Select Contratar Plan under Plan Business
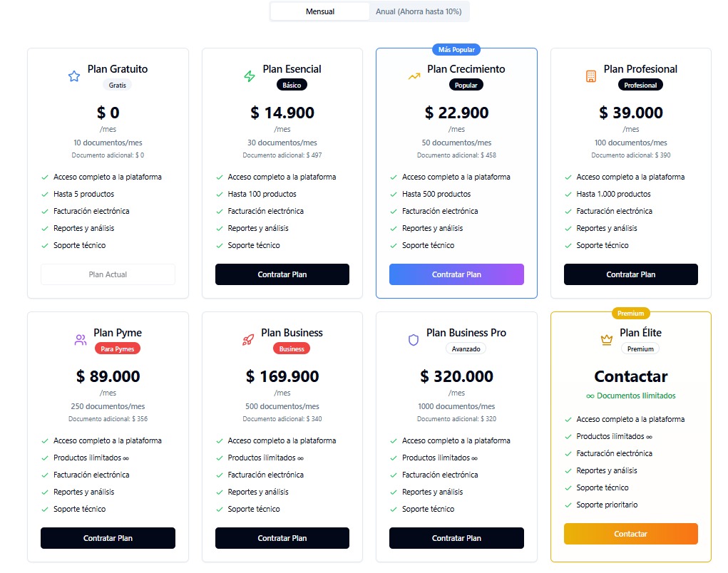The width and height of the screenshot is (728, 573). pos(282,538)
